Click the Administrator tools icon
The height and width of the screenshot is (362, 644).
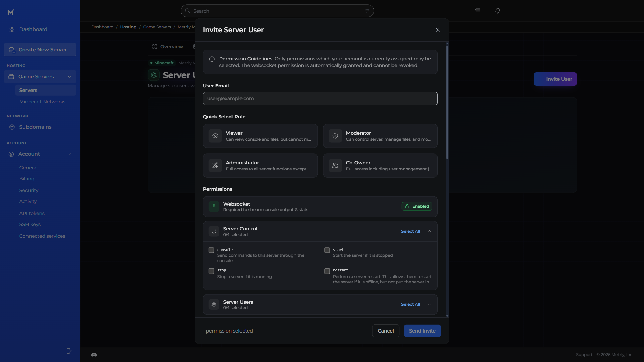click(215, 166)
